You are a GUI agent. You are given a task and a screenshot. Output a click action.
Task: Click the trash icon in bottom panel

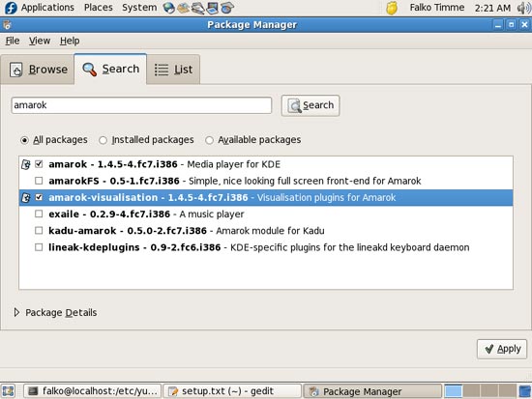[x=525, y=391]
